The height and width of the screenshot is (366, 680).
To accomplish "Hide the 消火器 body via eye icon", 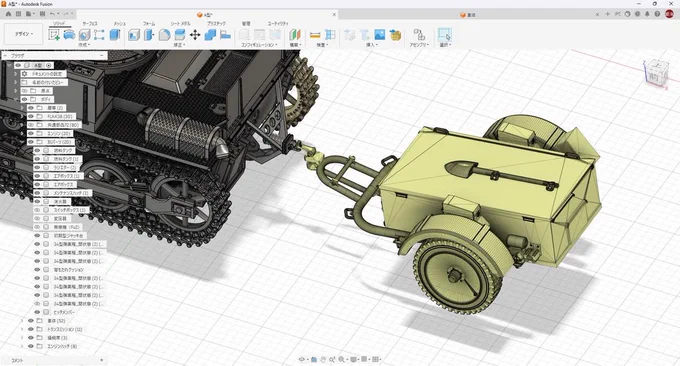I will click(x=37, y=202).
